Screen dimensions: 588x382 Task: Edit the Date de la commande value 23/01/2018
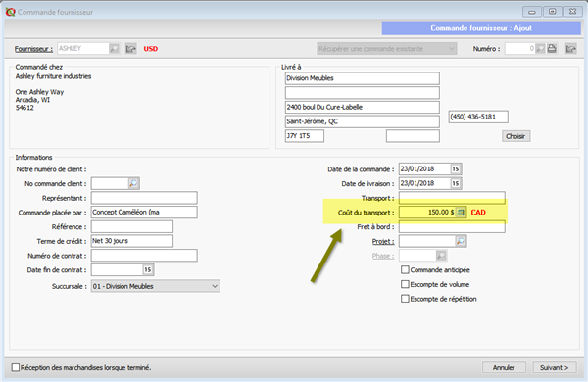(x=424, y=169)
